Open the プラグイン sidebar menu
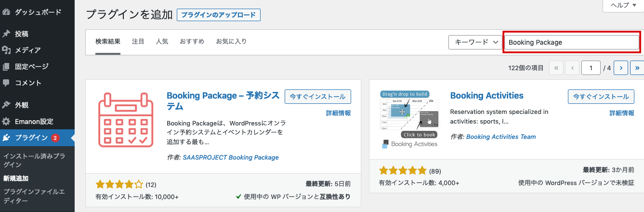Screen dimensions: 644x212 (37, 138)
